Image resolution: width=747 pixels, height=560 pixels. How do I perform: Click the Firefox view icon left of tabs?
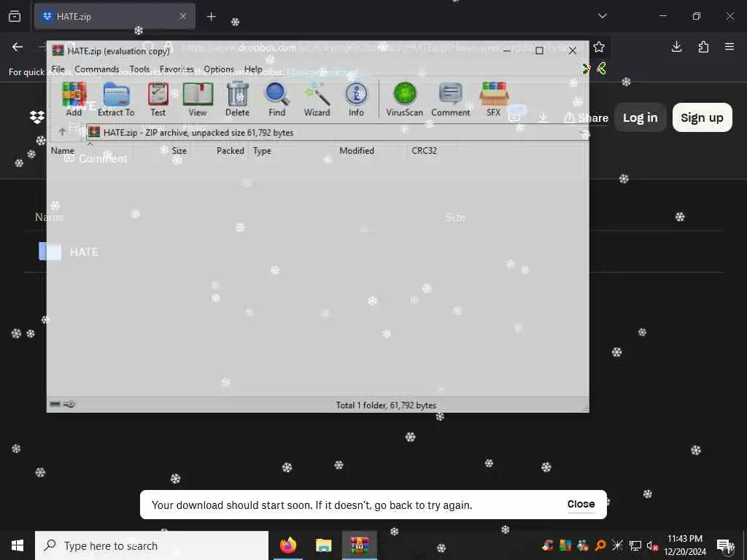15,16
